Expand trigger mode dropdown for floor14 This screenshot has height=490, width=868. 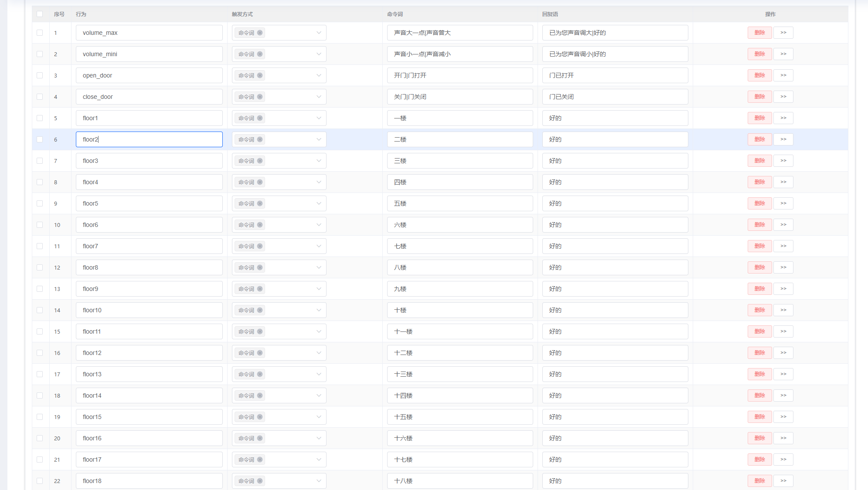319,395
